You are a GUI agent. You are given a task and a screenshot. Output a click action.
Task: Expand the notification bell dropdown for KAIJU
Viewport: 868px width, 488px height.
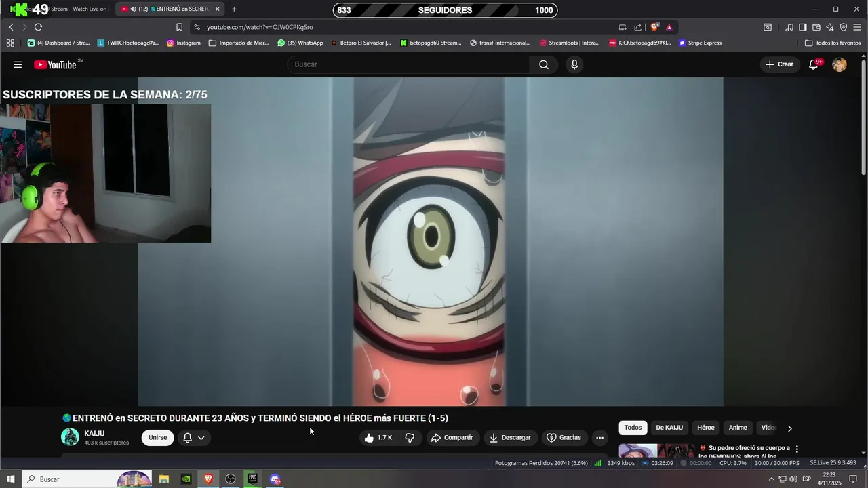(x=194, y=438)
